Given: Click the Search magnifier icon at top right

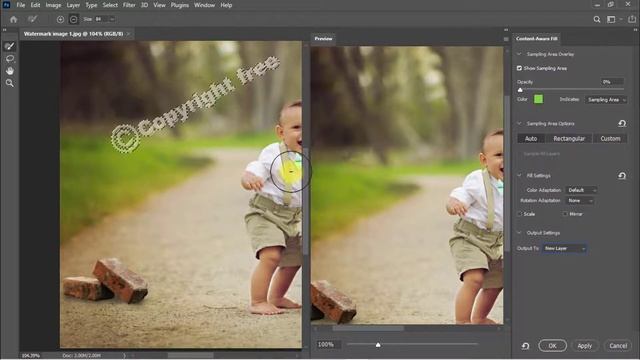Looking at the screenshot, I should [x=597, y=19].
